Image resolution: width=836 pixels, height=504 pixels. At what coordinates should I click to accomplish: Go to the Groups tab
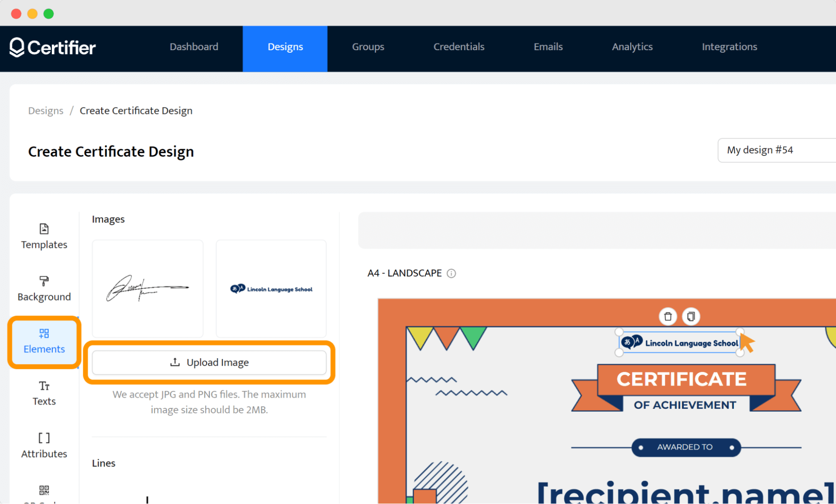pos(368,47)
